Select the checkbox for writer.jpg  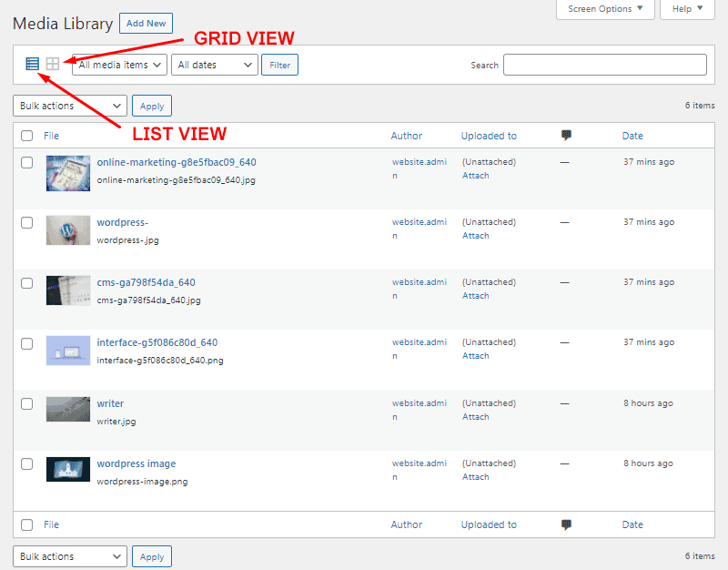click(x=26, y=403)
